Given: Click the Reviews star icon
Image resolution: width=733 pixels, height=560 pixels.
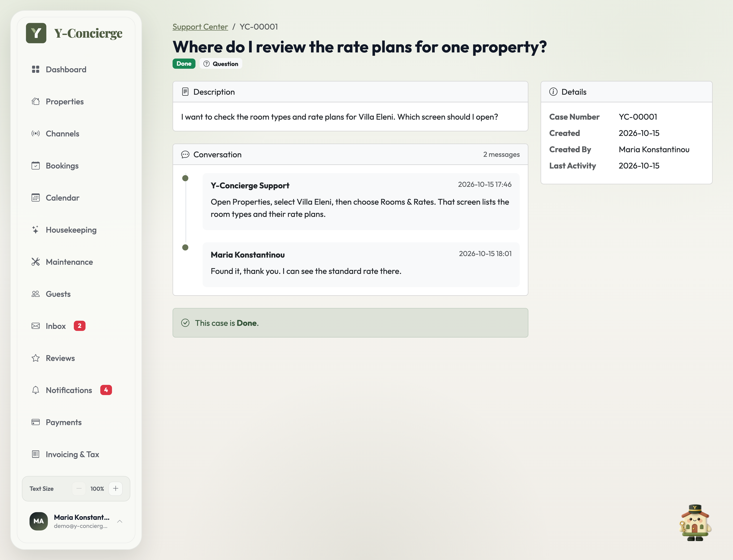Looking at the screenshot, I should tap(36, 358).
